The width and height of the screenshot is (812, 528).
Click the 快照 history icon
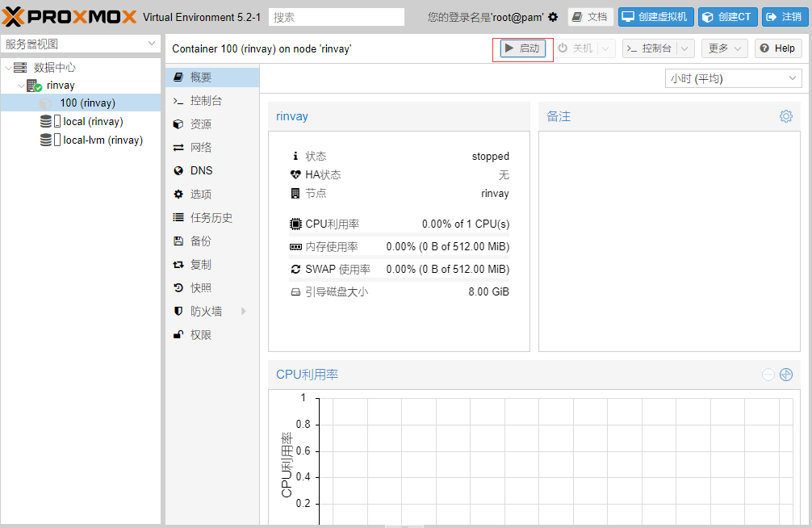coord(178,287)
